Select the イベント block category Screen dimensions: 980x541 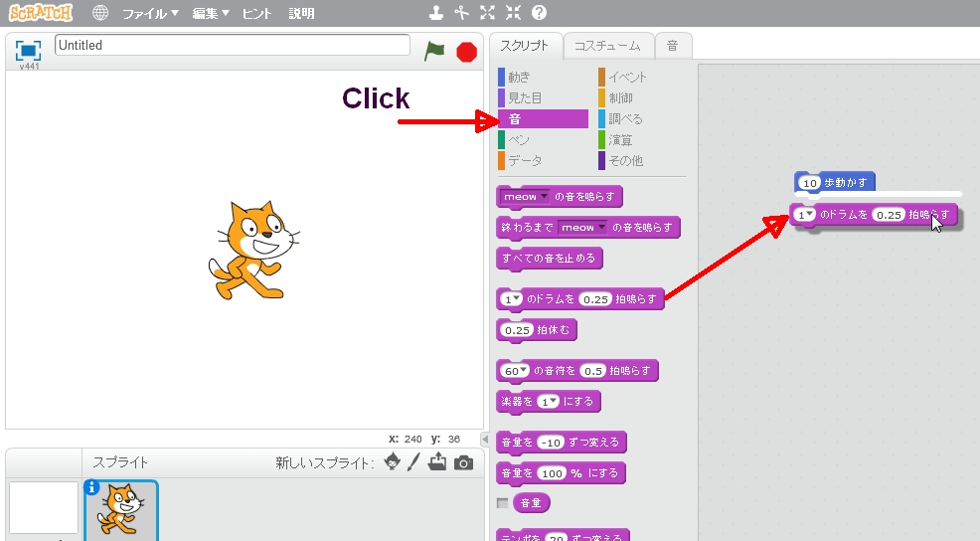[642, 77]
